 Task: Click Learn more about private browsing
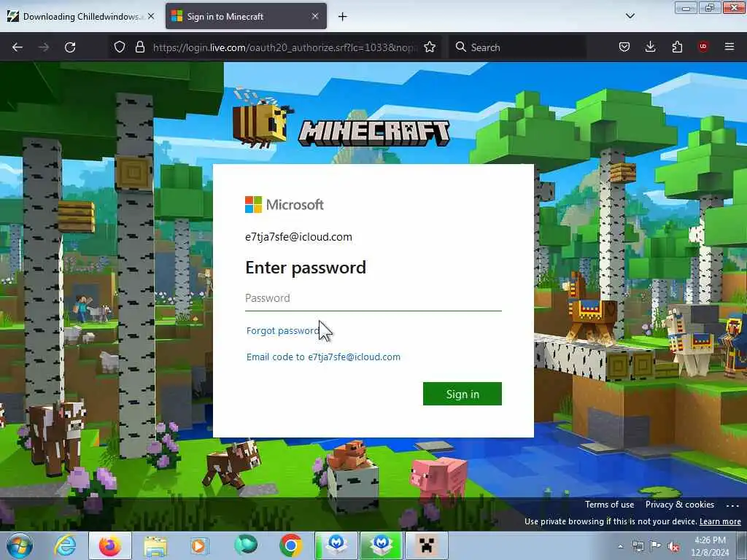[720, 522]
